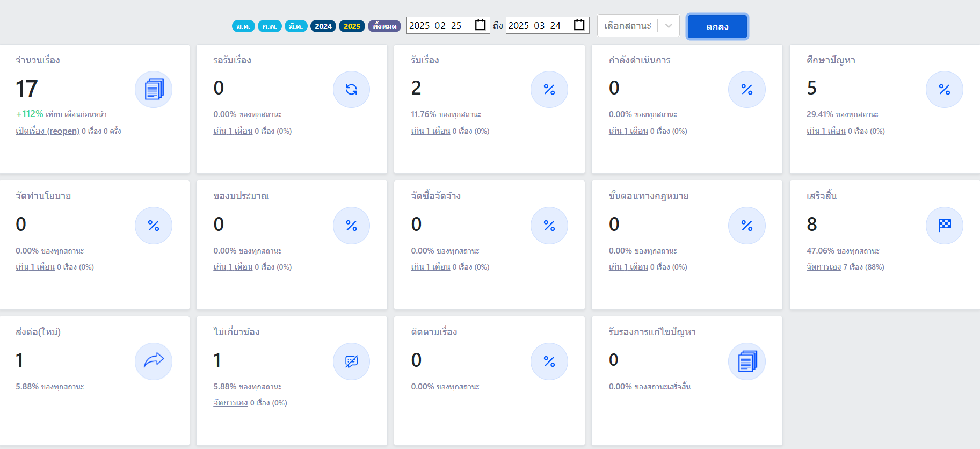Open calendar picker for start date 2025-02-25

click(481, 25)
